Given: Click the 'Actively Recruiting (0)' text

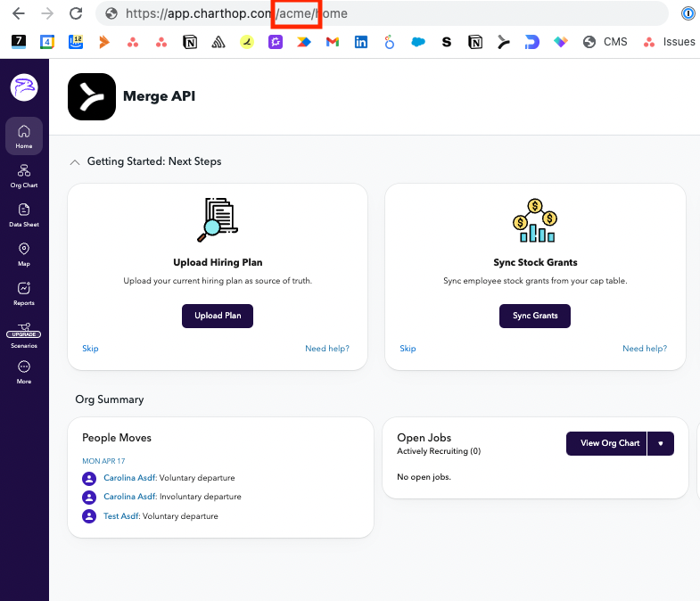Looking at the screenshot, I should (439, 451).
